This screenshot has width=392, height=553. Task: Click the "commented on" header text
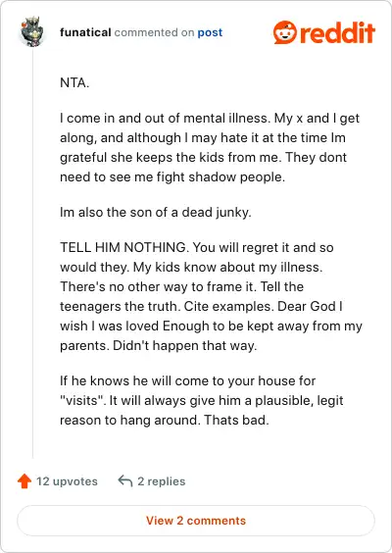coord(154,32)
